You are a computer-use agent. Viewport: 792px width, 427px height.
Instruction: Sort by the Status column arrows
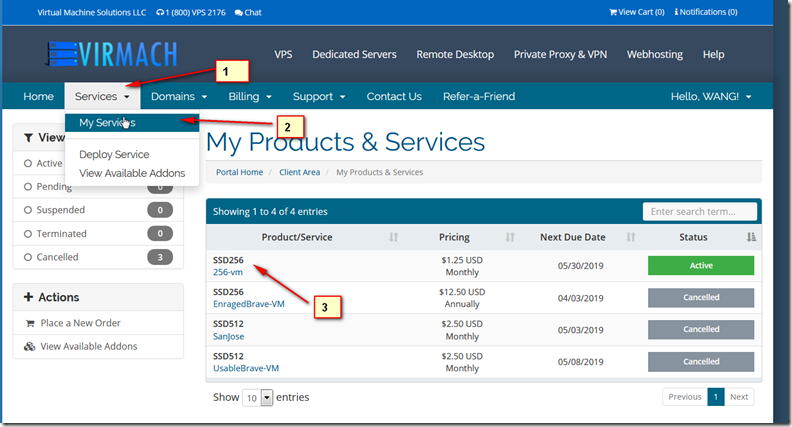(x=751, y=237)
